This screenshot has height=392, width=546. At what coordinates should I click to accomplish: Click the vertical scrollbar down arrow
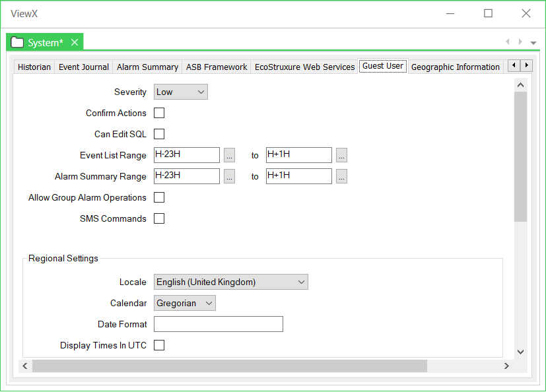pyautogui.click(x=520, y=352)
